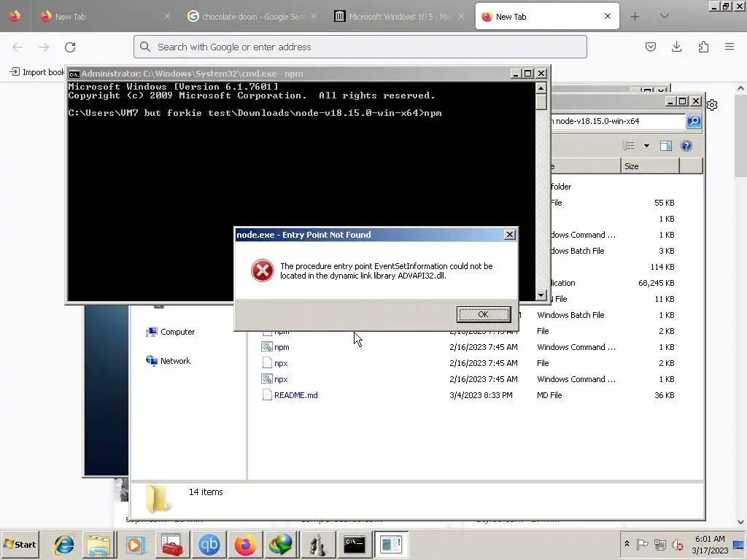
Task: Click Import bookmarks toolbar item
Action: pyautogui.click(x=37, y=72)
